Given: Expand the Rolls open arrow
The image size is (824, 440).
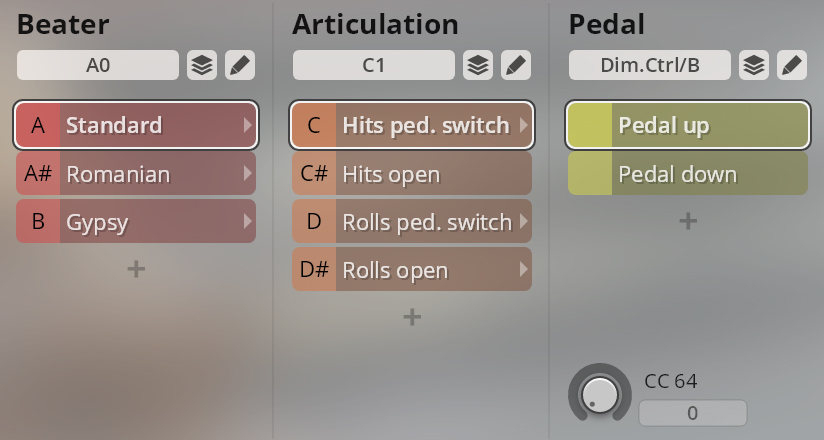Looking at the screenshot, I should (x=523, y=269).
